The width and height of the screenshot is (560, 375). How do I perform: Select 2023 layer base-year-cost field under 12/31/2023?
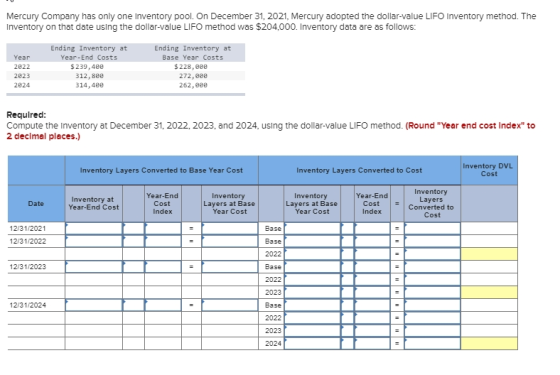pyautogui.click(x=312, y=292)
